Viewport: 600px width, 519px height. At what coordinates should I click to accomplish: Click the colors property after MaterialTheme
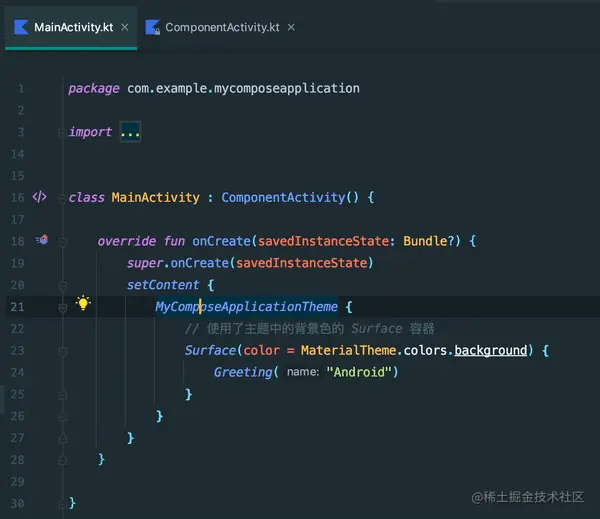coord(425,350)
